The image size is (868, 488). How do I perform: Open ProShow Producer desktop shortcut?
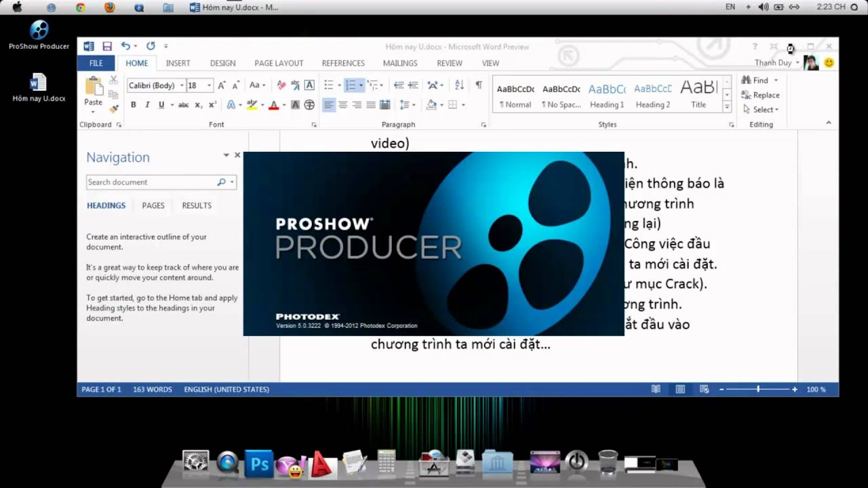click(39, 35)
